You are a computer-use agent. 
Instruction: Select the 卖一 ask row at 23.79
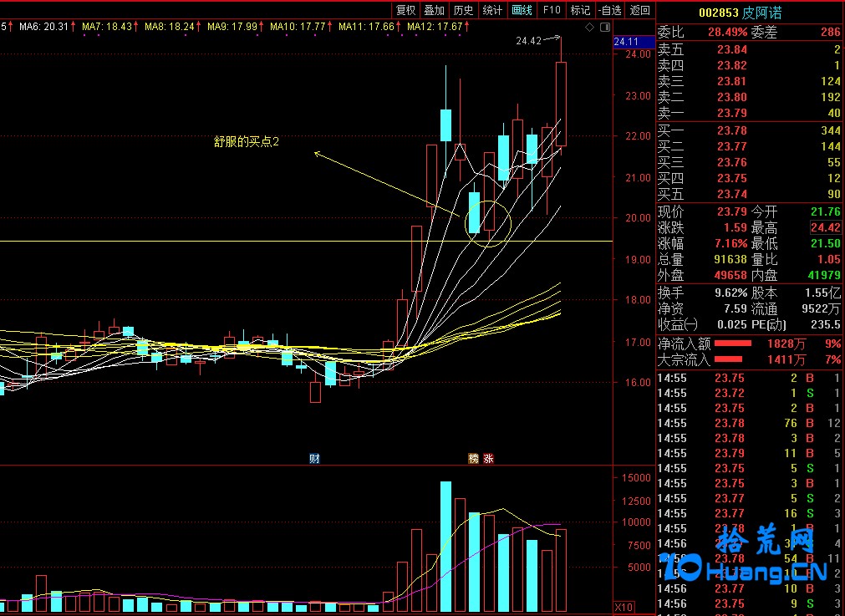[749, 113]
